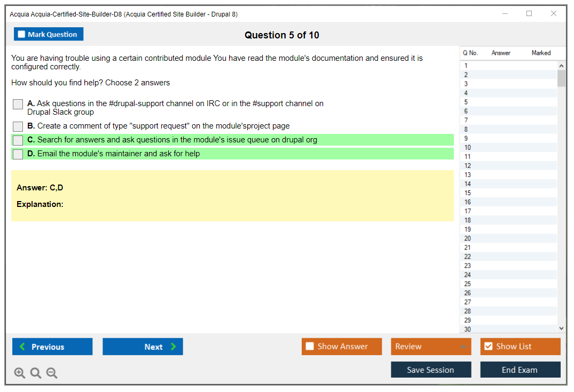
Task: Tick the Mark Question checkbox
Action: coord(21,35)
